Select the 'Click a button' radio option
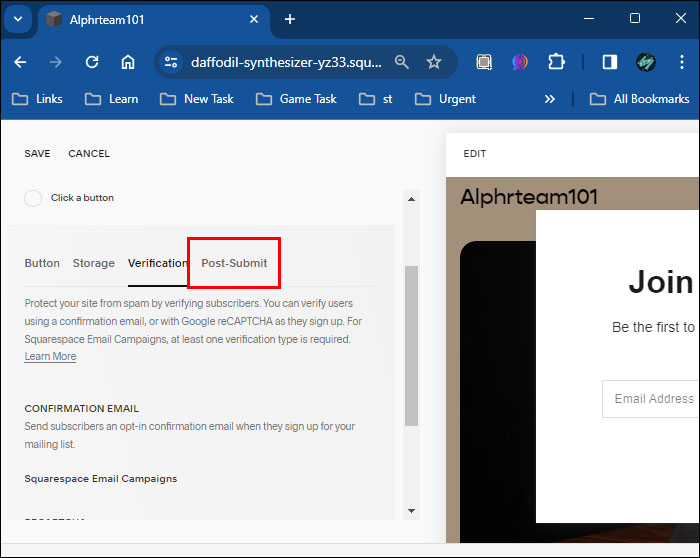The image size is (700, 558). click(33, 198)
